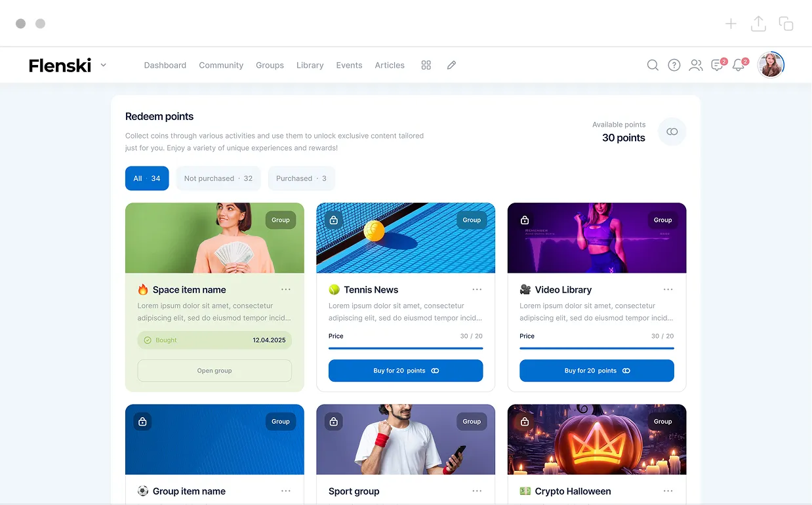Select the Not purchased 32 filter
Screen dimensions: 812x505
(218, 178)
